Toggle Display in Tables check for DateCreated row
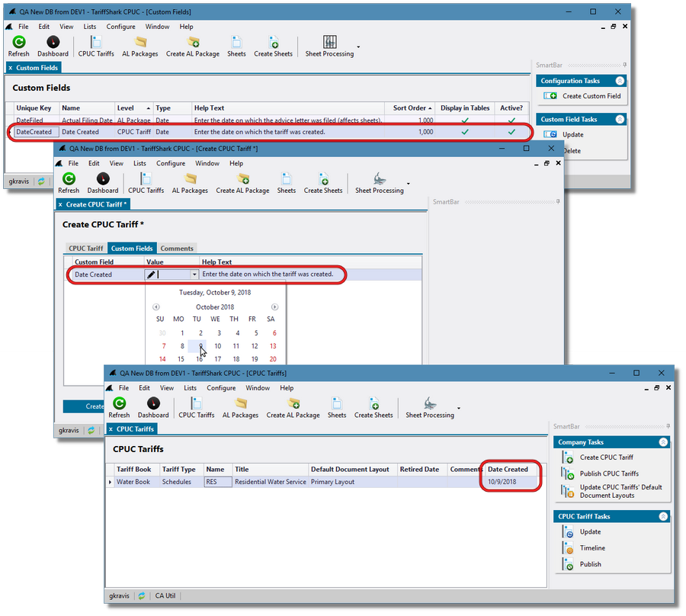 pos(465,132)
